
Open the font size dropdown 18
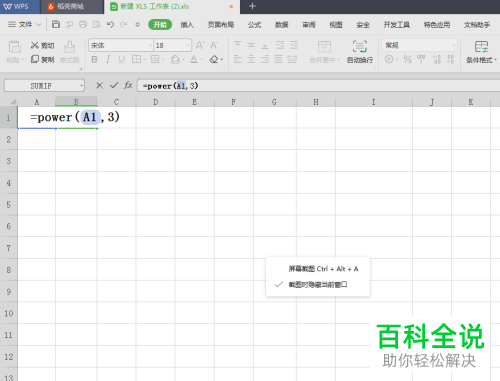click(189, 45)
